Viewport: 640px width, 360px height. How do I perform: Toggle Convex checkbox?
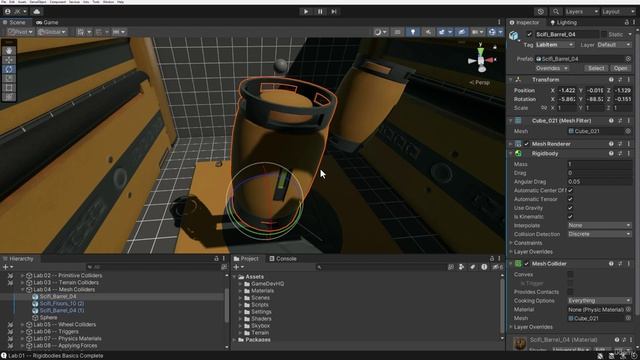570,274
